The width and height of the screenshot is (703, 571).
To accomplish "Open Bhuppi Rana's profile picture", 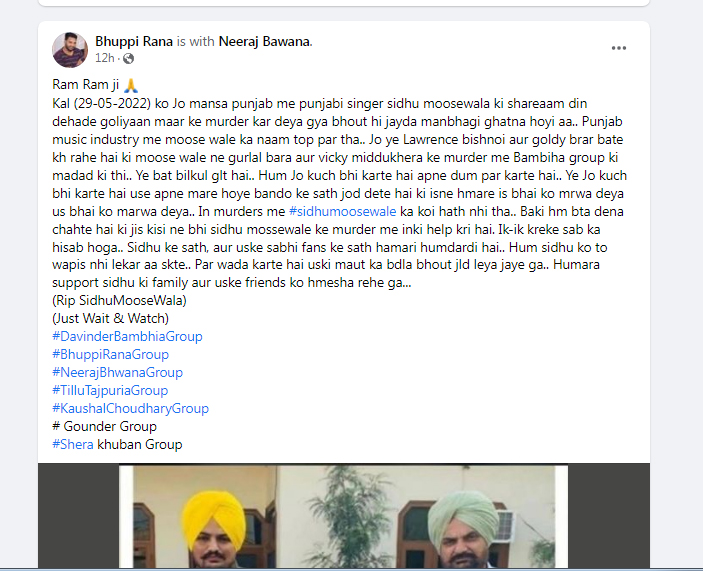I will tap(70, 50).
